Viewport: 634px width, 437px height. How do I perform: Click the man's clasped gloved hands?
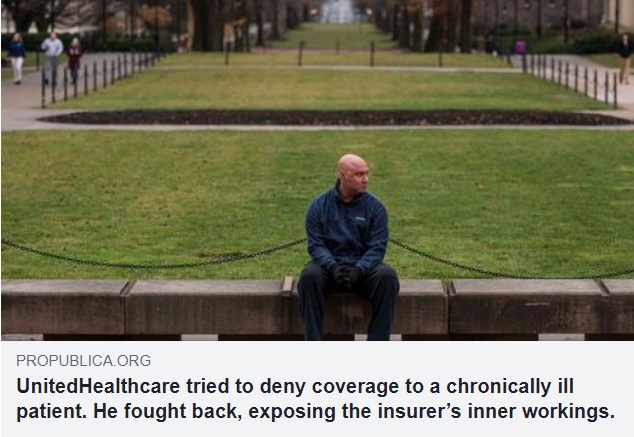344,277
